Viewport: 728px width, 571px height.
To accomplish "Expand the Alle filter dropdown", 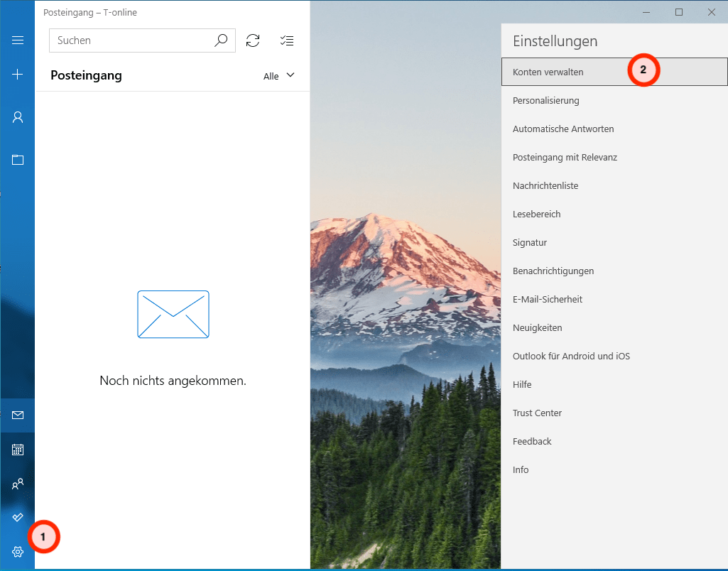I will click(x=278, y=76).
